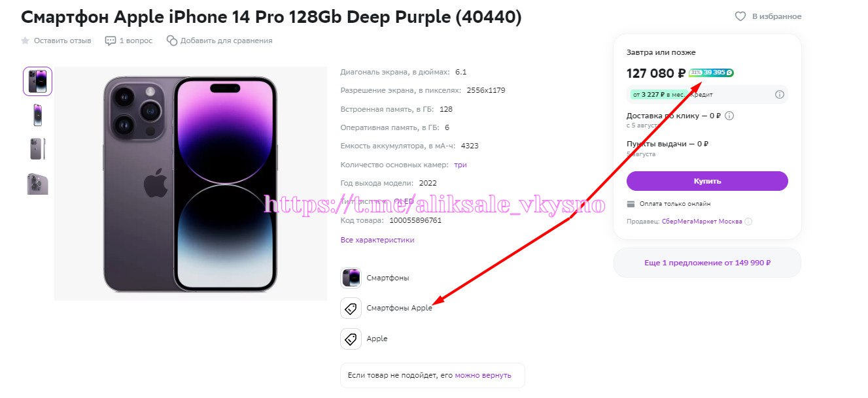Image resolution: width=868 pixels, height=398 pixels.
Task: Click the tag icon beside the Apple category
Action: 351,339
